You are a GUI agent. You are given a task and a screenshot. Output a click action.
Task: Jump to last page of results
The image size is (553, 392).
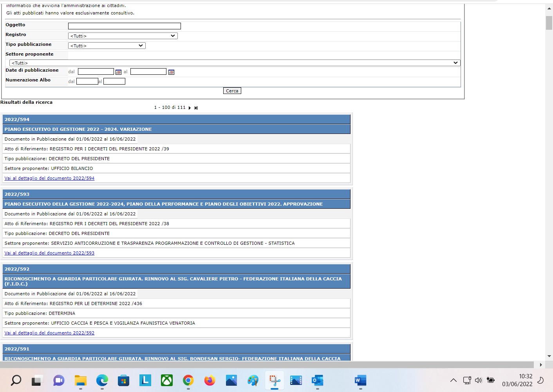[x=196, y=108]
